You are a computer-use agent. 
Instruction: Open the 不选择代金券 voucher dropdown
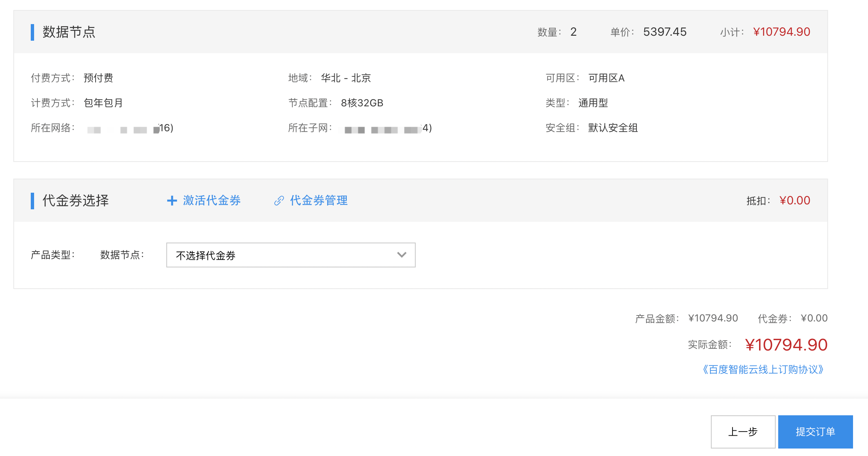pyautogui.click(x=291, y=255)
